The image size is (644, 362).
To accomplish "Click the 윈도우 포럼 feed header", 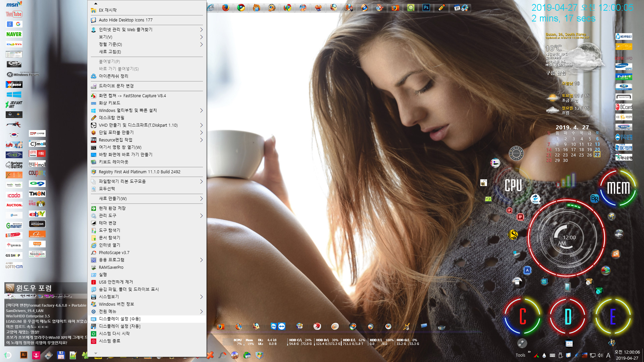I will click(x=34, y=288).
